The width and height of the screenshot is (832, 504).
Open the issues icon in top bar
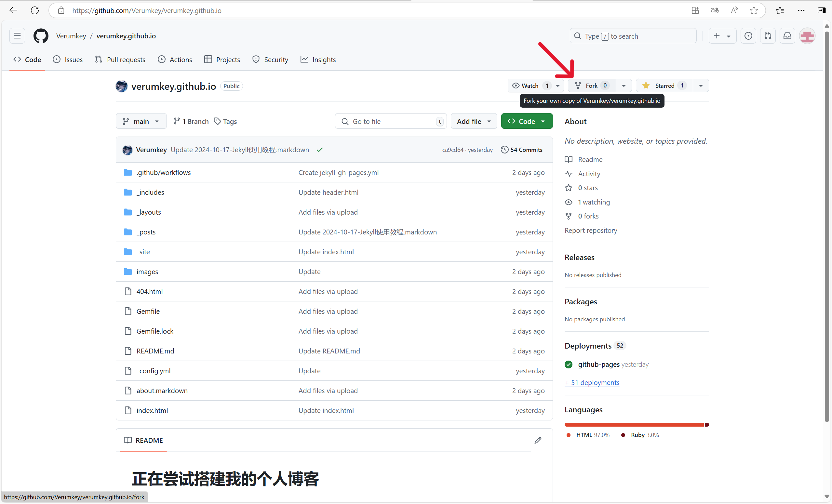pos(748,36)
